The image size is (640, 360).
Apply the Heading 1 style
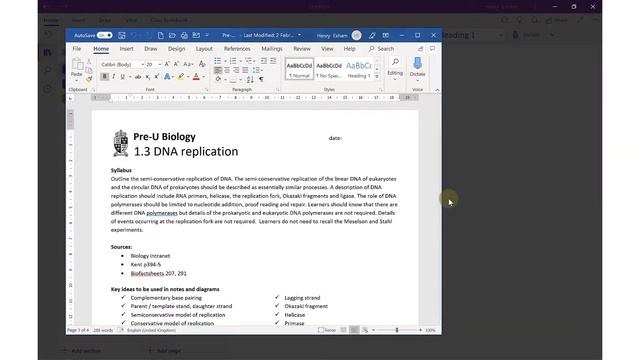tap(358, 69)
